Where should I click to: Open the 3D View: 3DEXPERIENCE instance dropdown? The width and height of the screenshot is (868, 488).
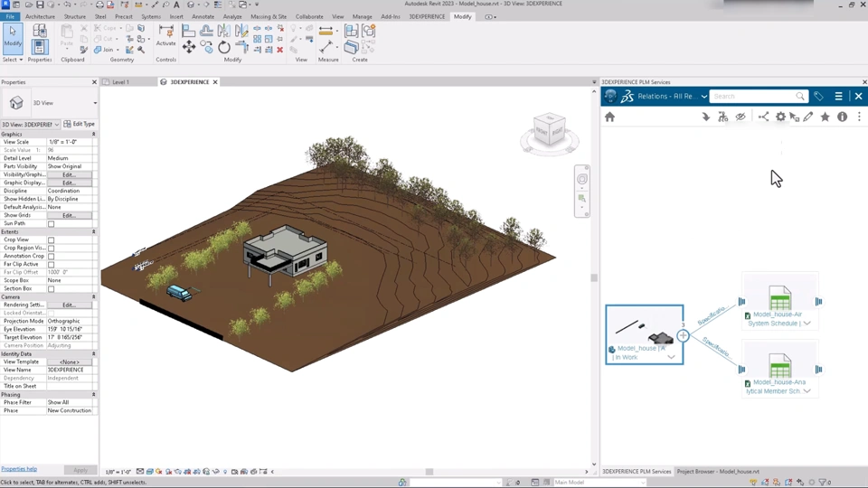[31, 125]
